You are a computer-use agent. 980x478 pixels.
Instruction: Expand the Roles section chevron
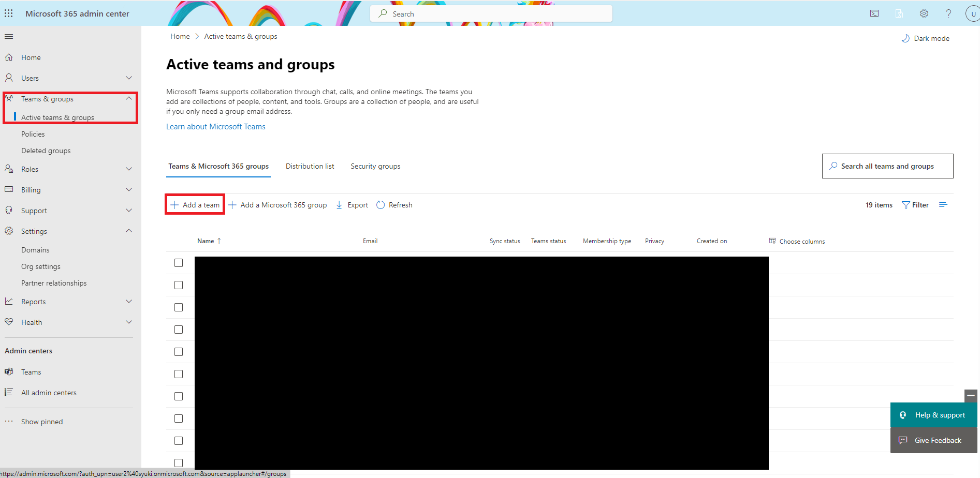129,169
